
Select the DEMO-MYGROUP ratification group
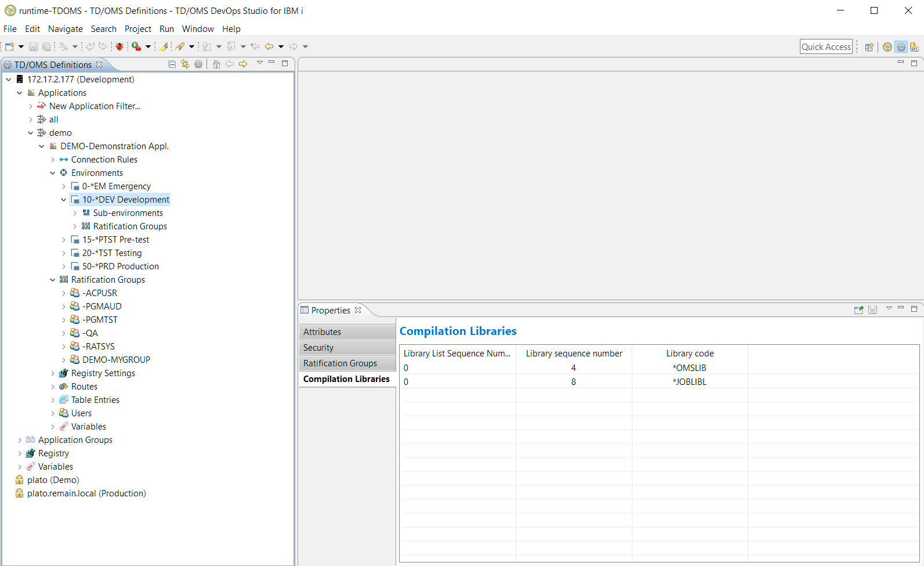pos(116,360)
